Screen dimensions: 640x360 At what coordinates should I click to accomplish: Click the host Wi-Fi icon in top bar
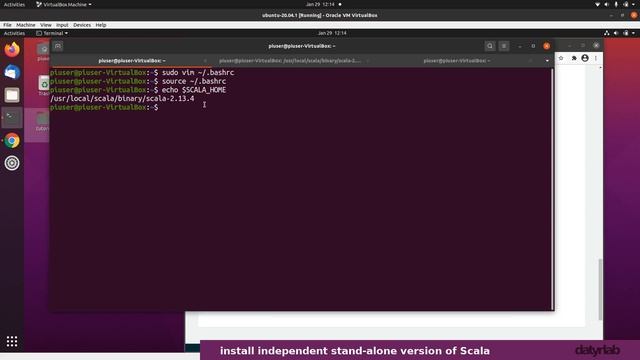click(x=597, y=4)
